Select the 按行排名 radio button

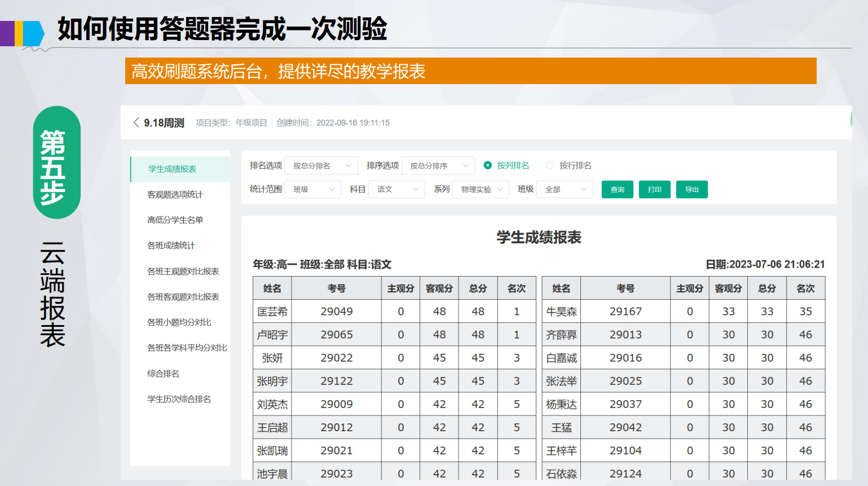[x=550, y=165]
